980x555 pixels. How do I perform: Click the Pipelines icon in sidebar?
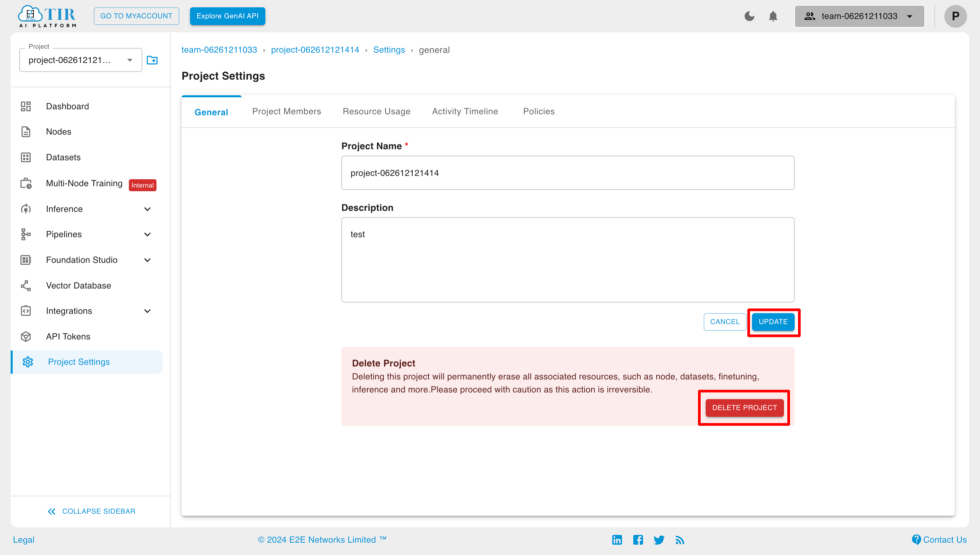26,234
